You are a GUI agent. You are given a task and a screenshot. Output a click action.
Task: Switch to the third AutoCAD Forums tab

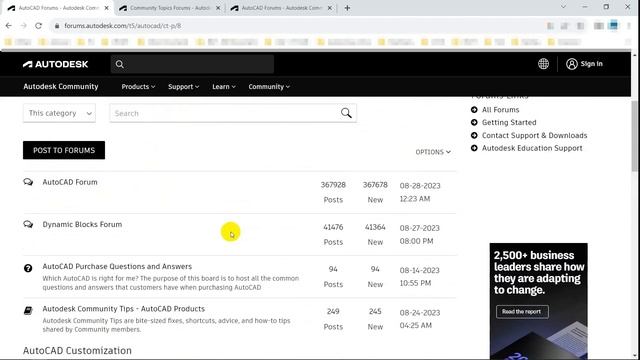tap(281, 8)
